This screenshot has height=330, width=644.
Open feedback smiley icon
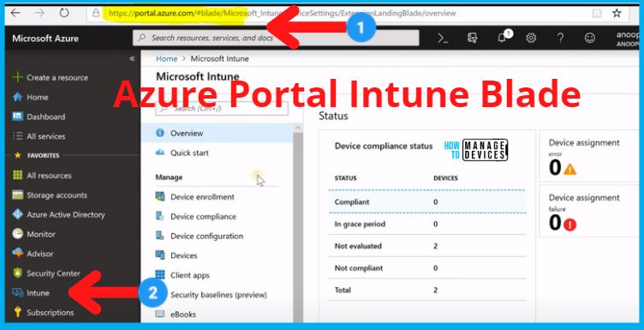pyautogui.click(x=590, y=39)
